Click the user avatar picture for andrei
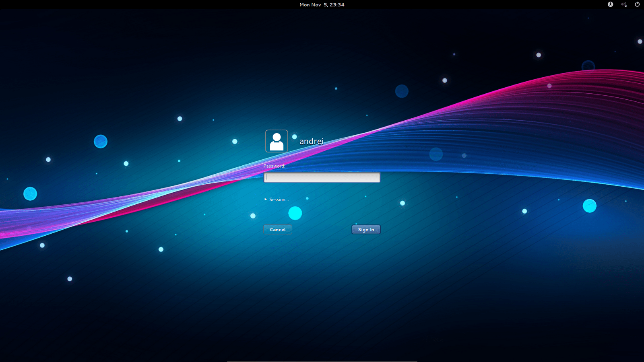This screenshot has height=362, width=644. tap(277, 142)
